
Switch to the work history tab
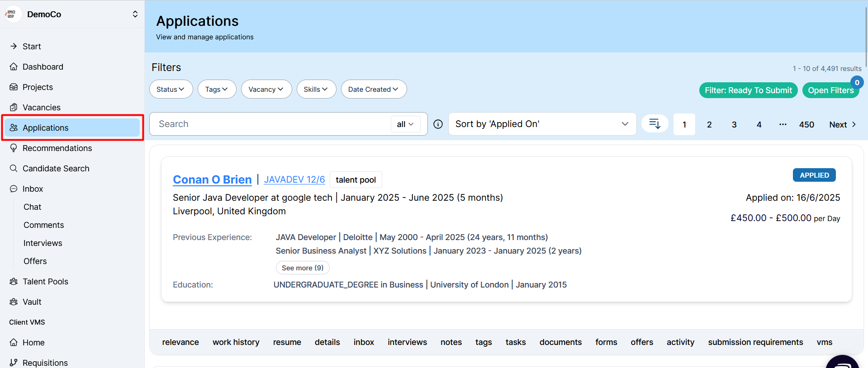(x=236, y=342)
